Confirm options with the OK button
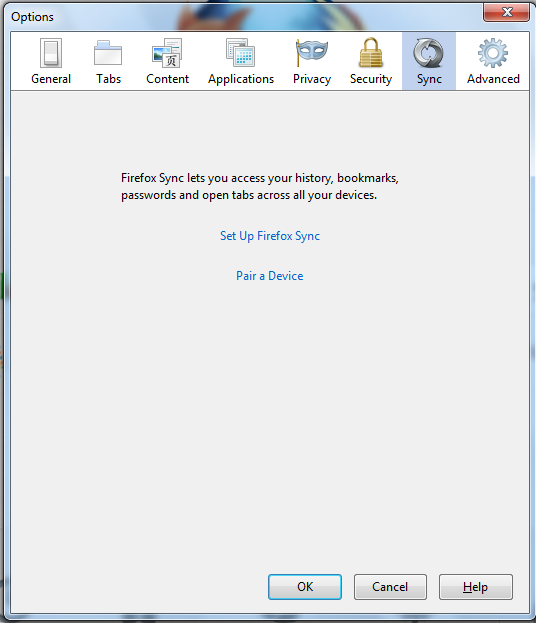This screenshot has height=623, width=536. click(305, 587)
